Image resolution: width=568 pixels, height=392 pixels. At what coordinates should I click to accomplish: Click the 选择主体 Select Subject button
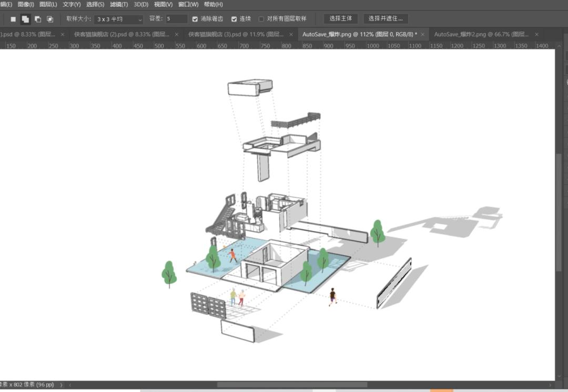(x=341, y=19)
